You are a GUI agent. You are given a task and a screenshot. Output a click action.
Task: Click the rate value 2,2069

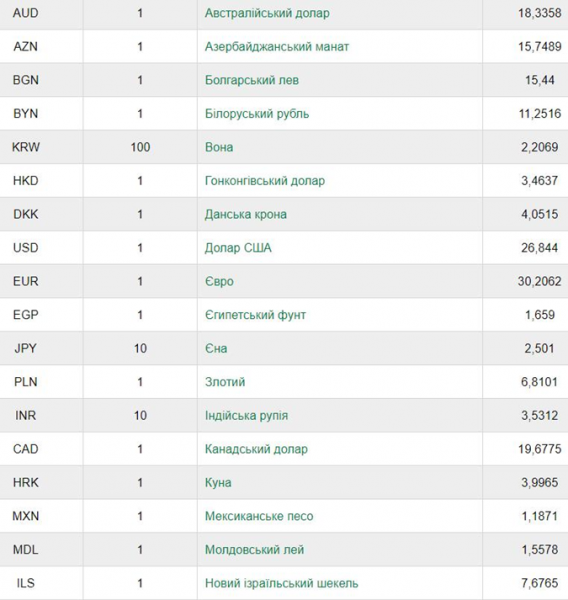[x=539, y=147]
